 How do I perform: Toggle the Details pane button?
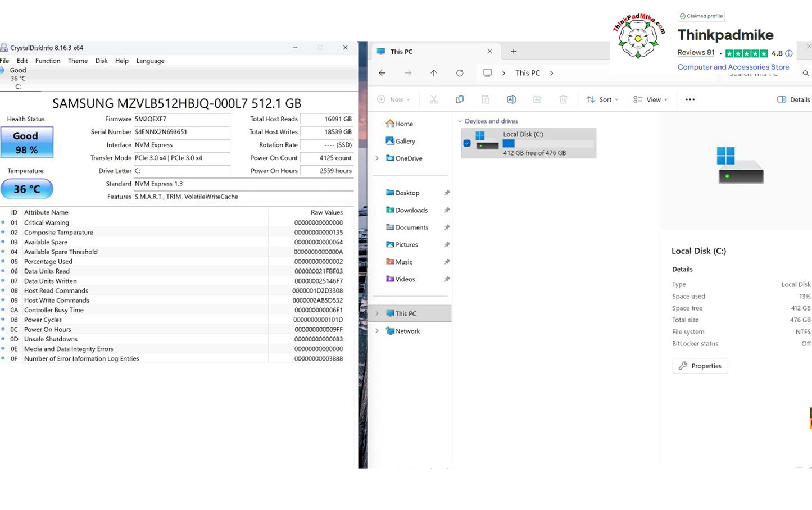793,99
